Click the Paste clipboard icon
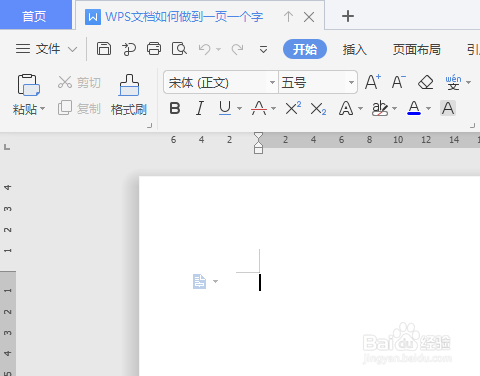Screen dimensions: 480x376 28,85
